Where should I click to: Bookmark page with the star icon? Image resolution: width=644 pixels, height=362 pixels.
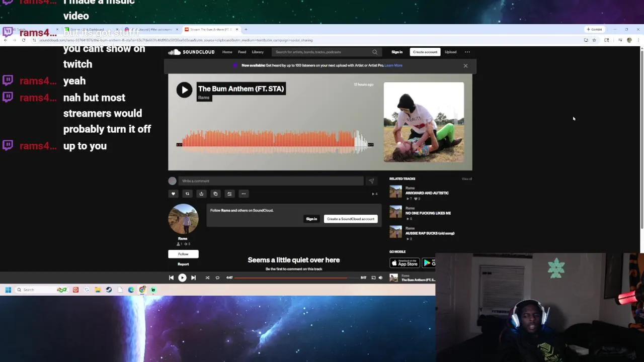(x=594, y=40)
